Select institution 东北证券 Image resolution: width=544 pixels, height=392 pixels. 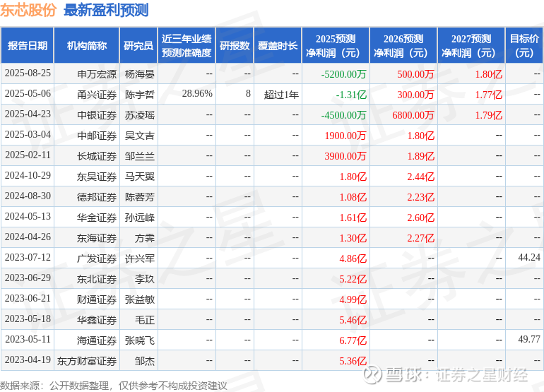coord(97,278)
